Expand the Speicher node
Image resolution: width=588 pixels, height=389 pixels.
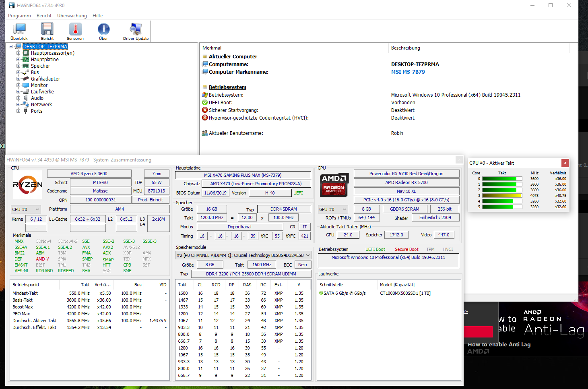point(18,66)
